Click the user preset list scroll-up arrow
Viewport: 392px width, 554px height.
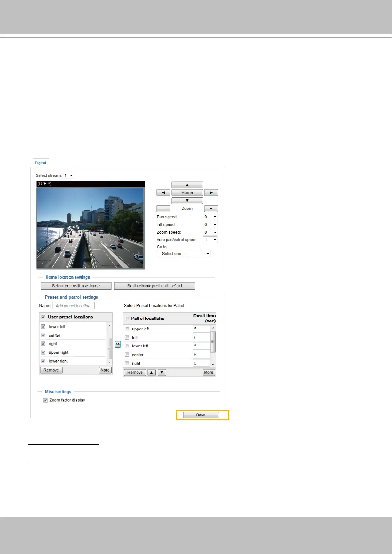coord(109,325)
